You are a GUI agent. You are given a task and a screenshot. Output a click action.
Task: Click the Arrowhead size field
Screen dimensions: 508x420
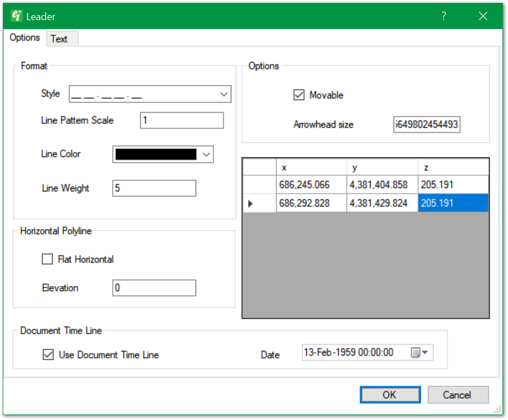(x=427, y=125)
